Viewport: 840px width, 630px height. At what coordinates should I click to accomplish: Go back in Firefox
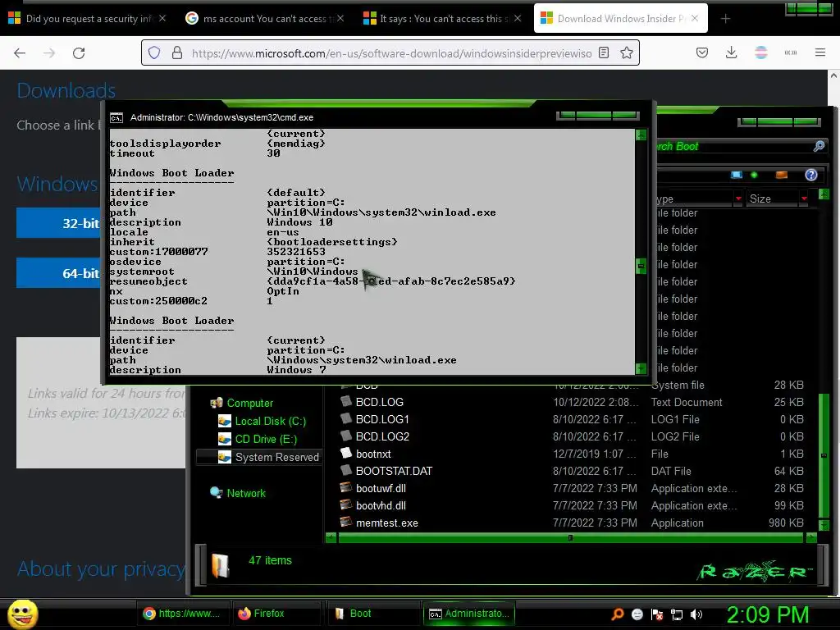tap(20, 53)
